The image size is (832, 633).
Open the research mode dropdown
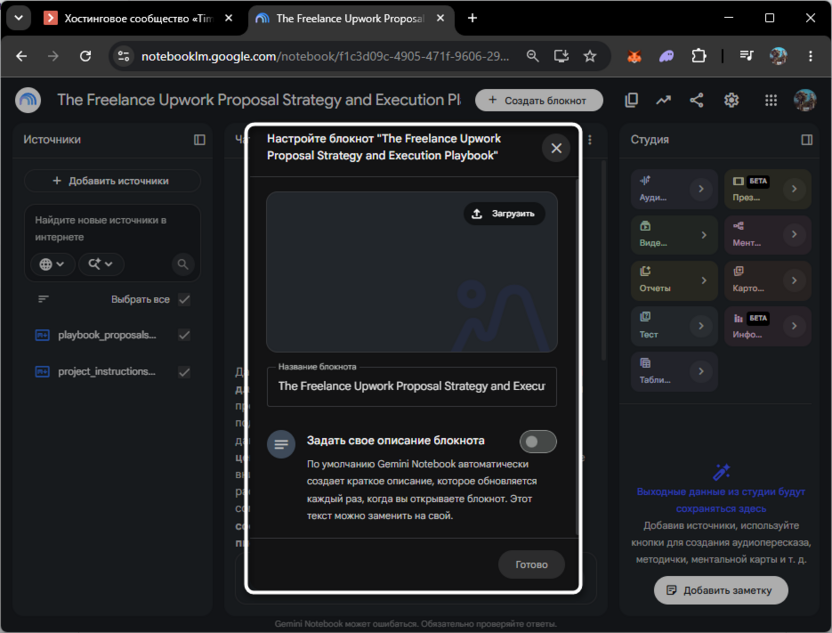101,264
